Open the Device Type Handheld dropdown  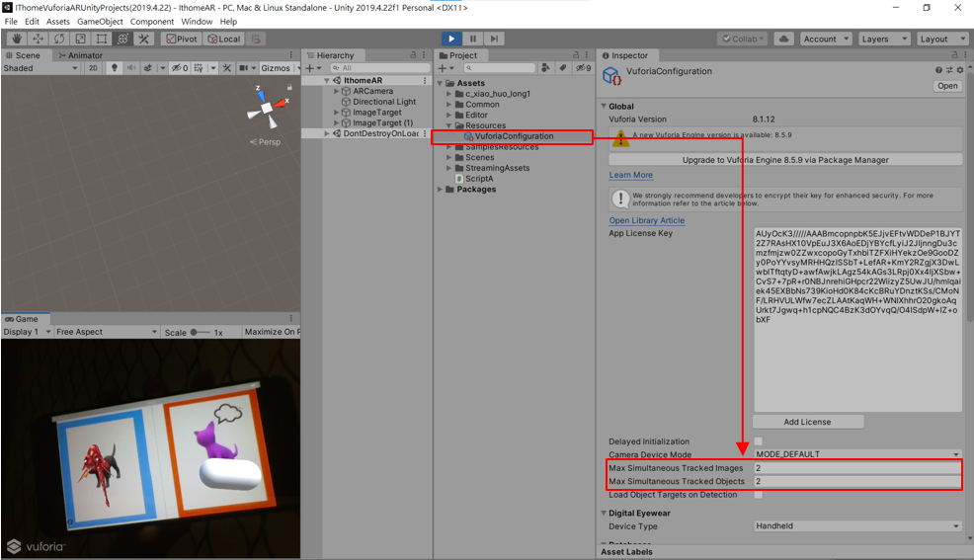857,525
